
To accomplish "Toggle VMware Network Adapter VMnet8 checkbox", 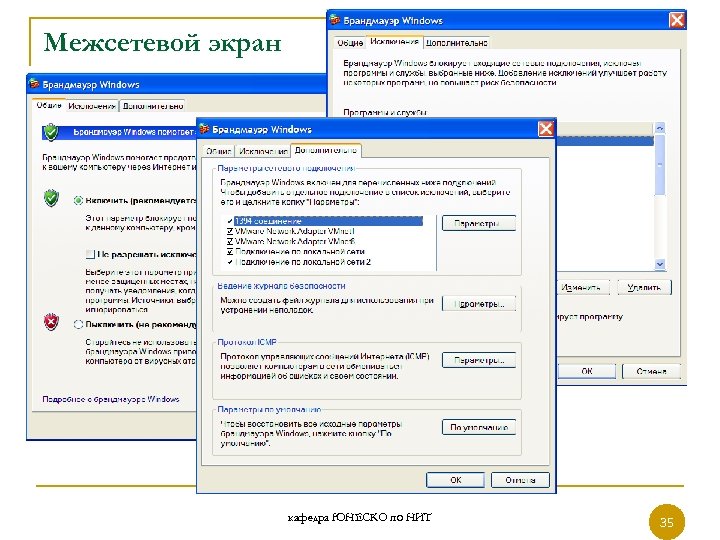I will [x=230, y=242].
